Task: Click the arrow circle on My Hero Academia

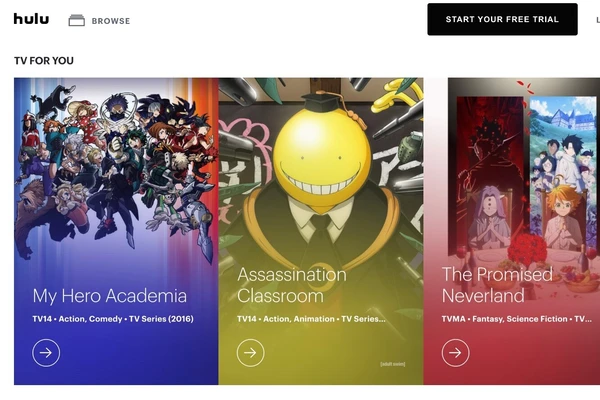Action: [x=46, y=353]
